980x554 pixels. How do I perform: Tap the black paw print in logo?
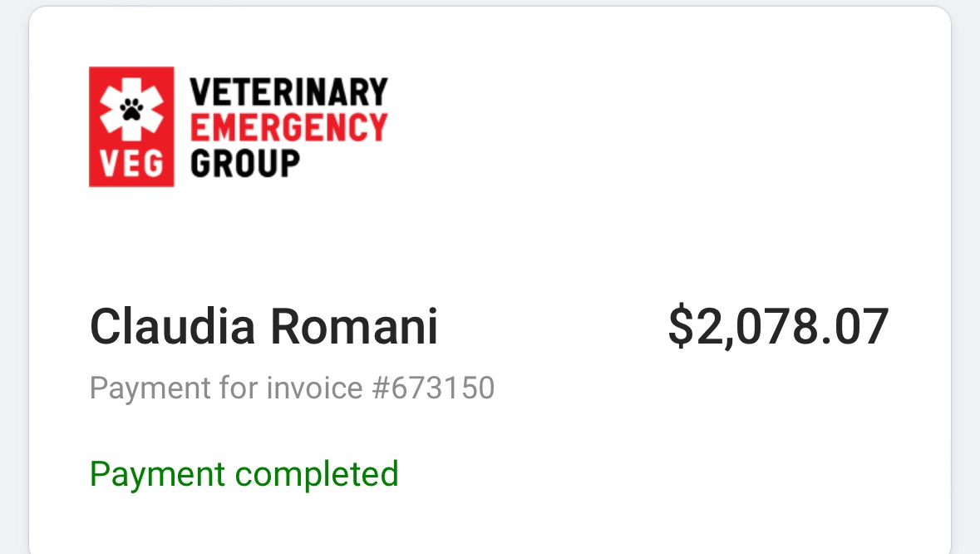coord(131,110)
